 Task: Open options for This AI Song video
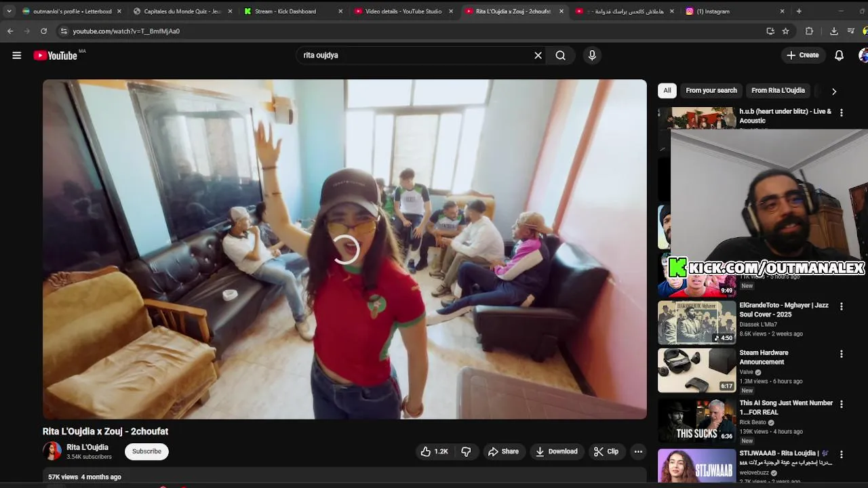(842, 404)
